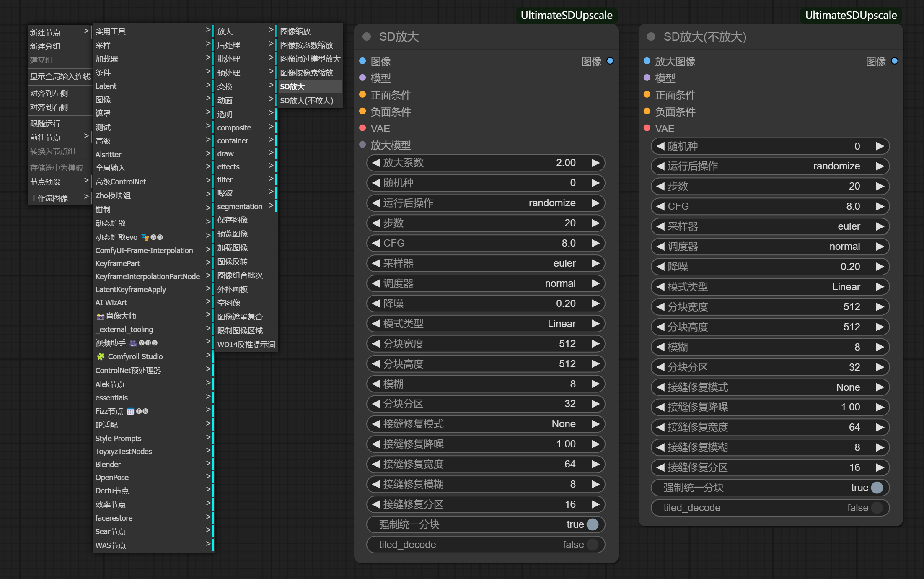Open the 采样器 dropdown in SD放大(不放大) node

click(x=770, y=226)
